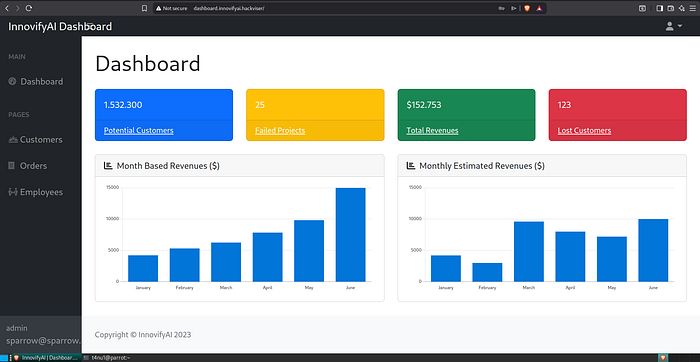Click the Month Based Revenues chart icon
This screenshot has width=700, height=362.
tap(108, 166)
